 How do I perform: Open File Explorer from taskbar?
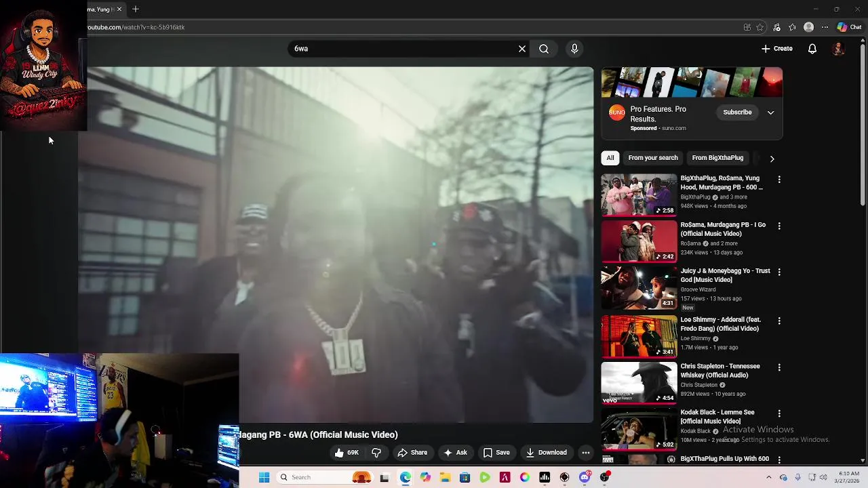pyautogui.click(x=445, y=477)
